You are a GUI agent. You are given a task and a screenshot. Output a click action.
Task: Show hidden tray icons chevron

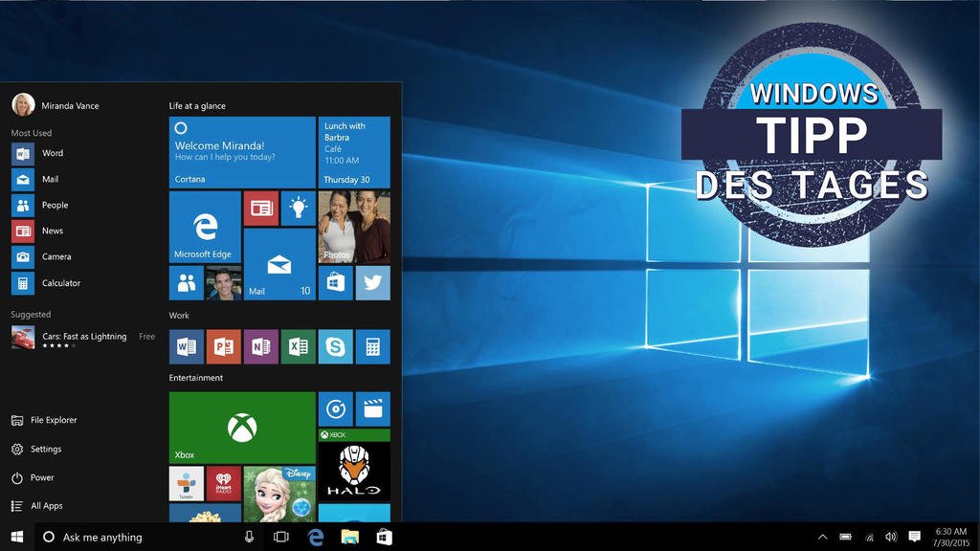(x=822, y=537)
